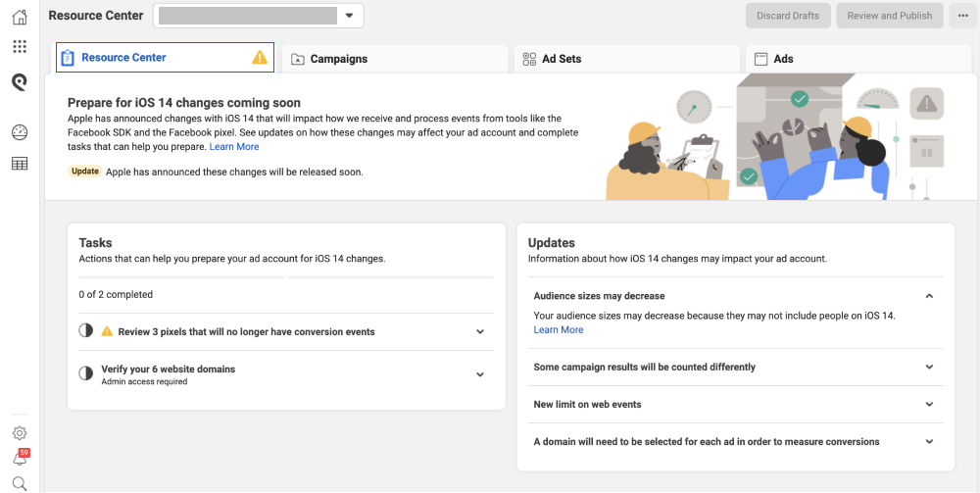Switch to the Campaigns tab

(x=338, y=59)
